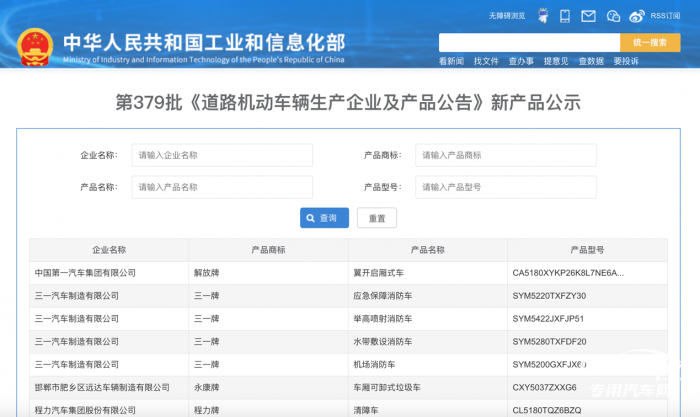Open the mobile version phone icon
The width and height of the screenshot is (700, 417).
click(x=565, y=16)
